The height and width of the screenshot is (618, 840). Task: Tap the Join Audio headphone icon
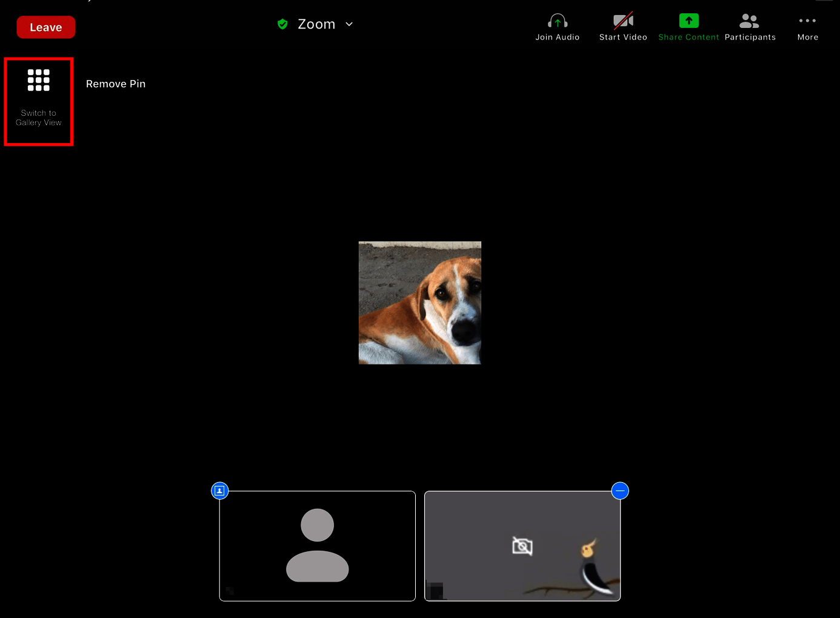point(557,21)
